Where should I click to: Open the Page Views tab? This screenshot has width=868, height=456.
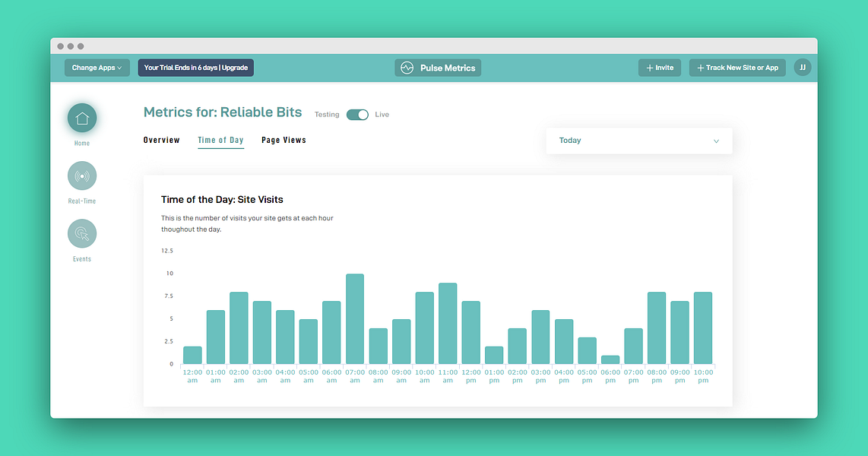[284, 140]
